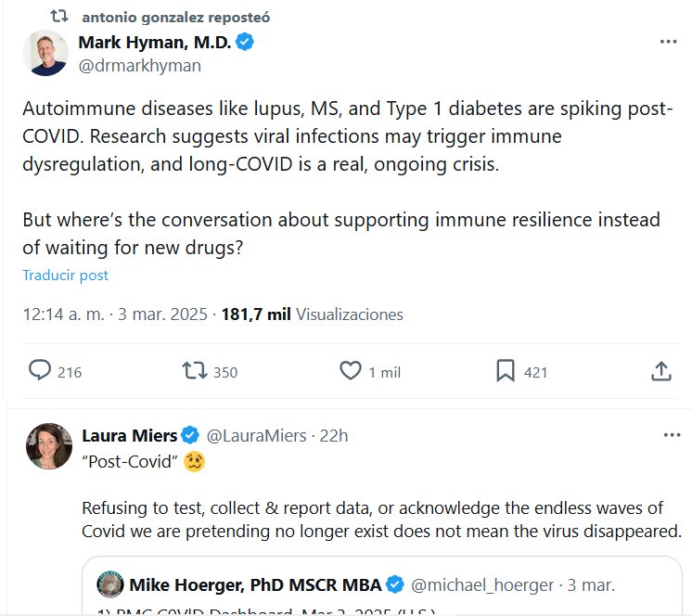Click Laura Miers' verified checkmark badge
This screenshot has height=616, width=692.
click(x=190, y=435)
